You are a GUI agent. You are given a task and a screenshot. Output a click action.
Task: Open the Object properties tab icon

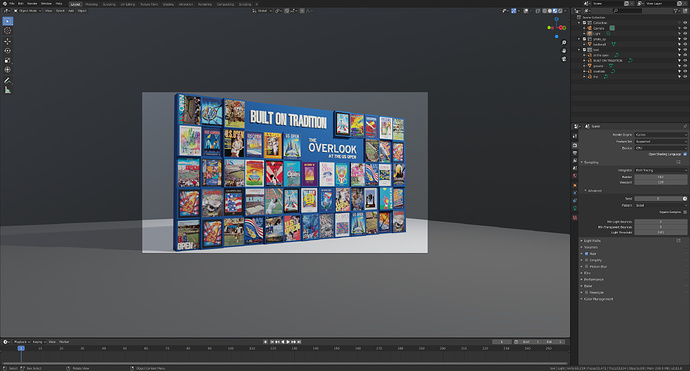click(x=575, y=185)
